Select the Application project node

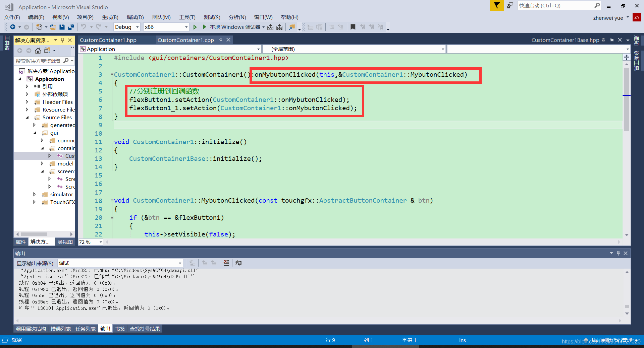(x=49, y=79)
